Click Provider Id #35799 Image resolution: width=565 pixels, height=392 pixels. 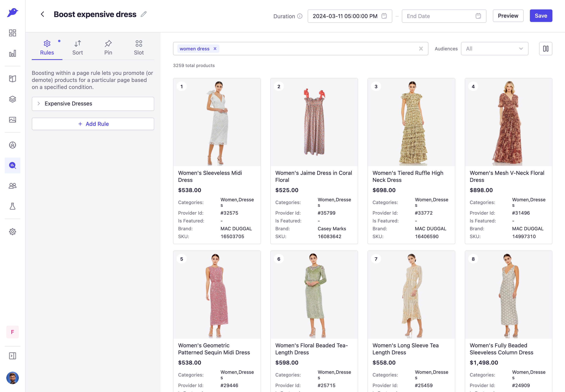326,213
